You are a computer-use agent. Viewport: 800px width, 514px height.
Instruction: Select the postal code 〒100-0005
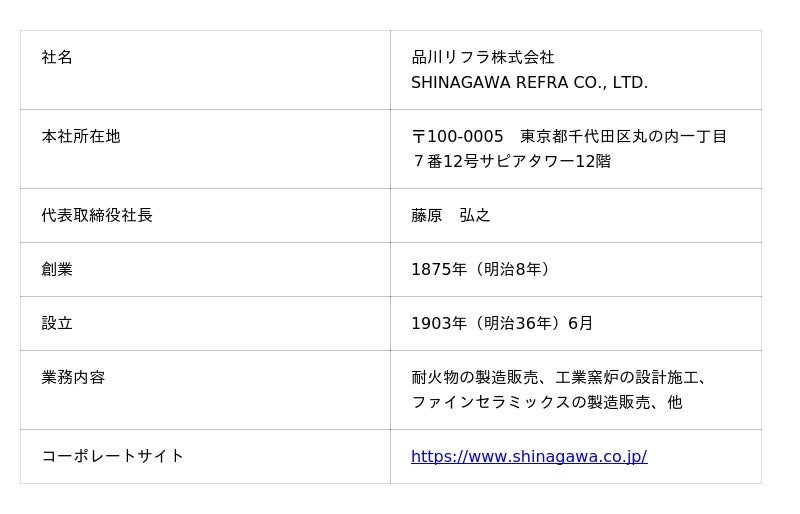click(457, 137)
